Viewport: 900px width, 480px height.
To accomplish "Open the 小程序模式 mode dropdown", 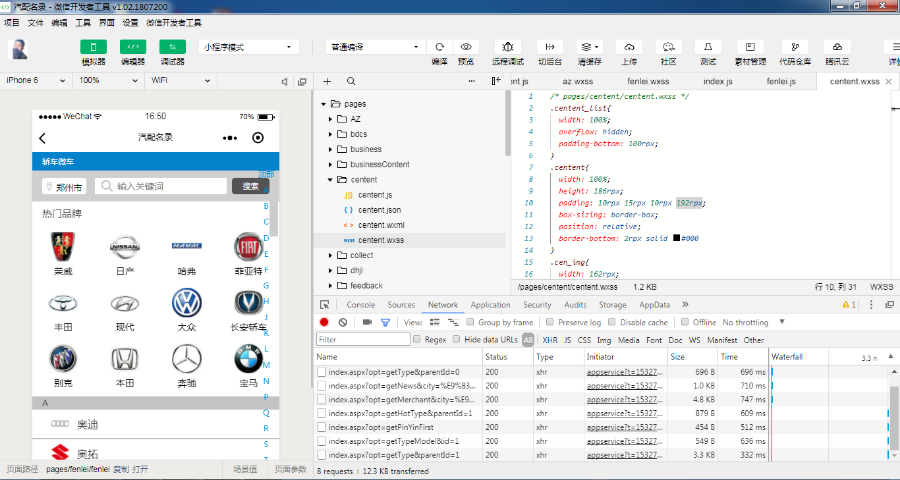I will 249,47.
